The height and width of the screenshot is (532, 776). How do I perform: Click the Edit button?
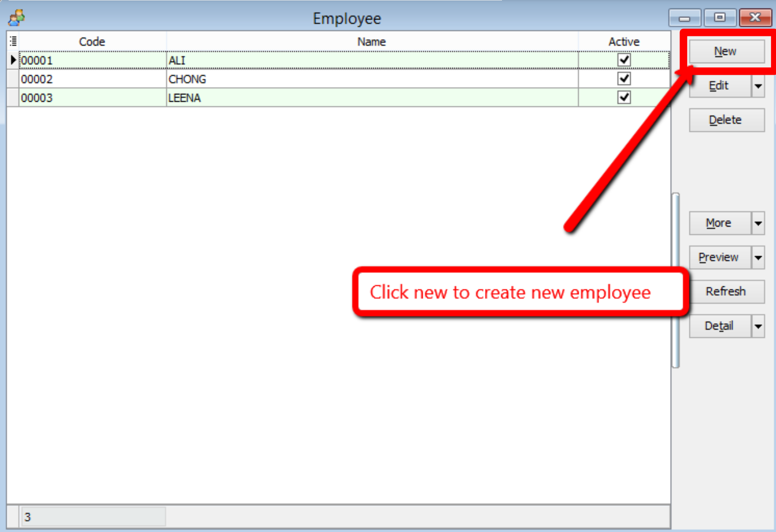(x=719, y=86)
